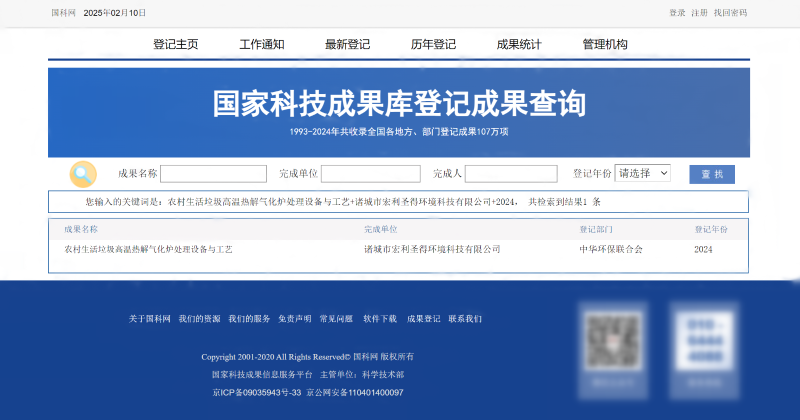
Task: Open the 登记年份 请选择 dropdown
Action: point(642,173)
